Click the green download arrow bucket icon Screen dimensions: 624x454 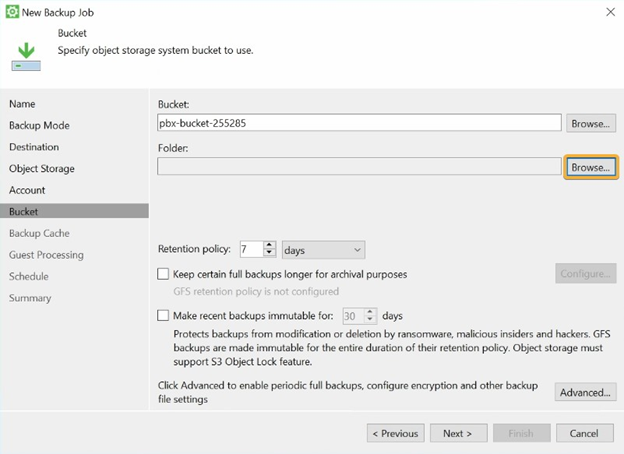coord(26,56)
